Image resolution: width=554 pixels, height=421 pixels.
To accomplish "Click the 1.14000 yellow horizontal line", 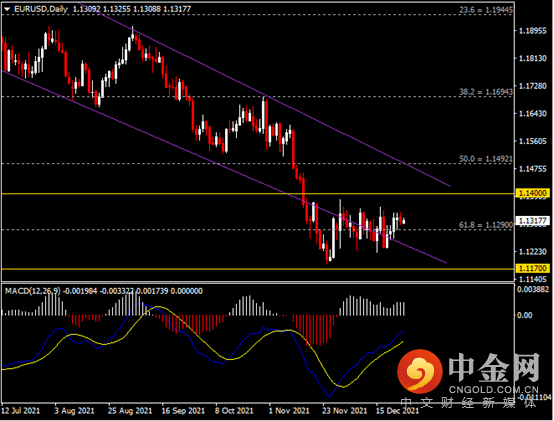I will [x=258, y=194].
